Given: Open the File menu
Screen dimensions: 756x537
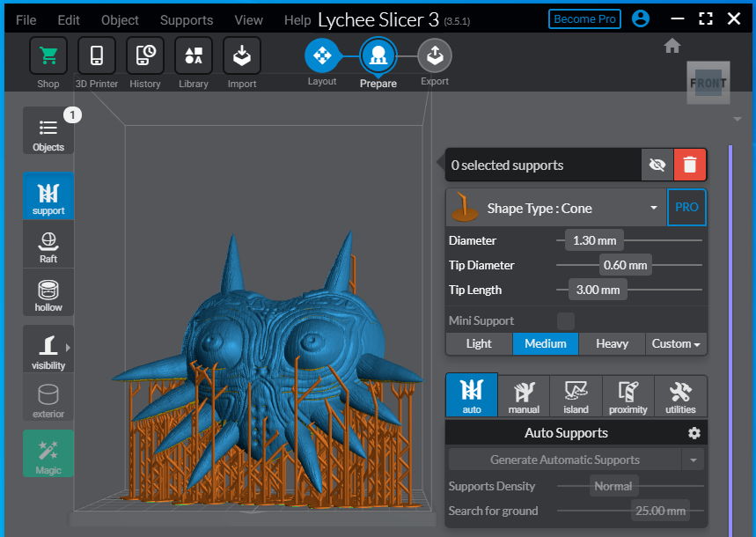Looking at the screenshot, I should click(26, 19).
